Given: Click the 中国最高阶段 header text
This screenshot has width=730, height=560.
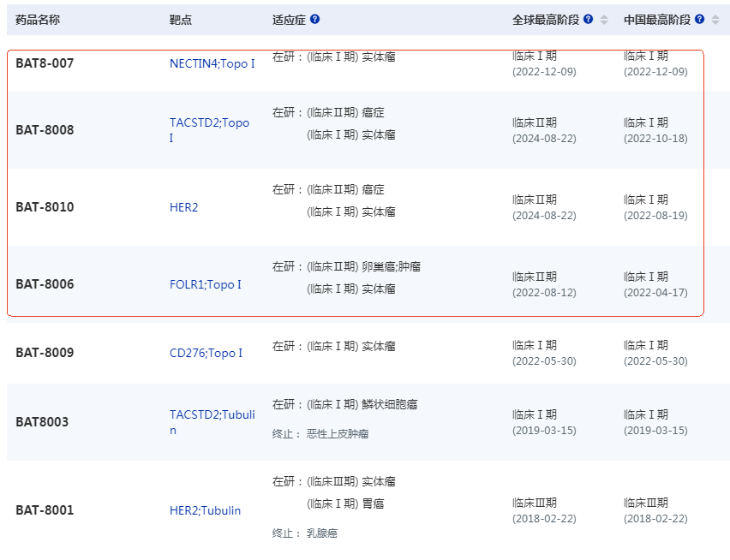Looking at the screenshot, I should [x=657, y=20].
